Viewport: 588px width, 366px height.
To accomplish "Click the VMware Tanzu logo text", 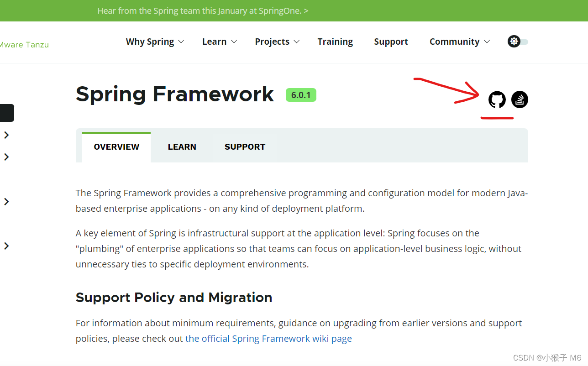I will pos(24,45).
